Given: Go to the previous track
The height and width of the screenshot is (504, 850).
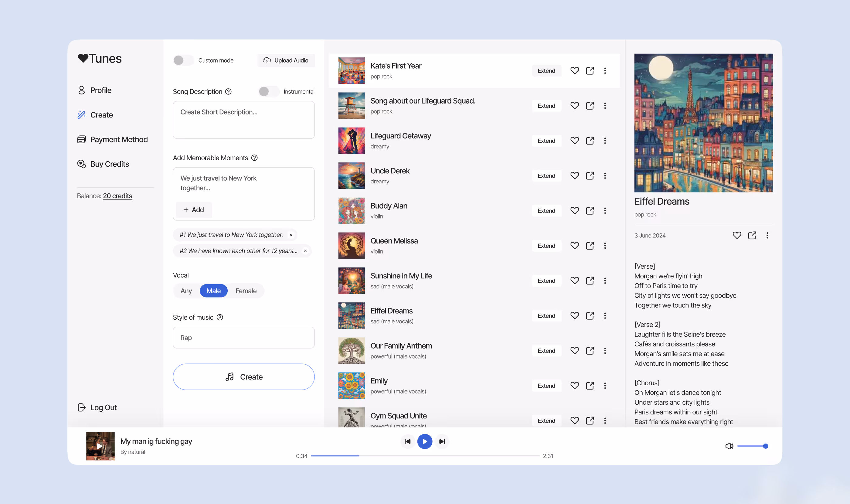Looking at the screenshot, I should pyautogui.click(x=407, y=441).
